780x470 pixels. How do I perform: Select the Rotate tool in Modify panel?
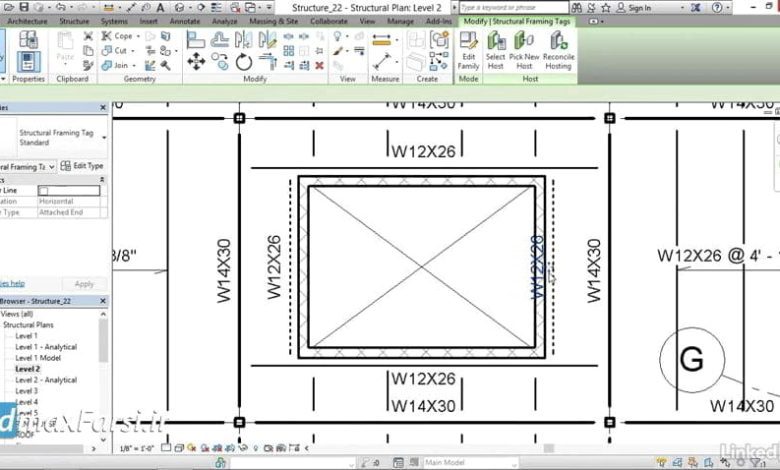click(245, 62)
